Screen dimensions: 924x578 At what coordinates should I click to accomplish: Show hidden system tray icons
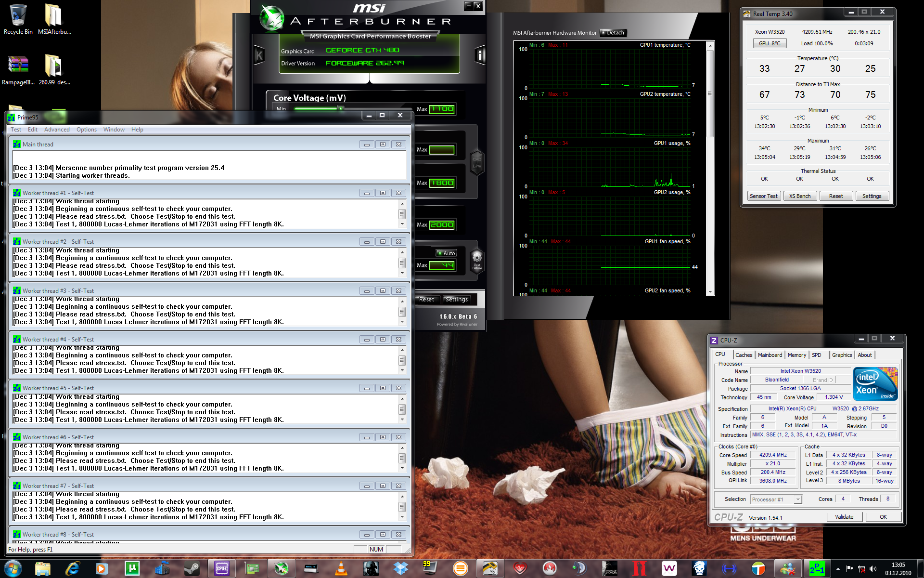(x=838, y=569)
